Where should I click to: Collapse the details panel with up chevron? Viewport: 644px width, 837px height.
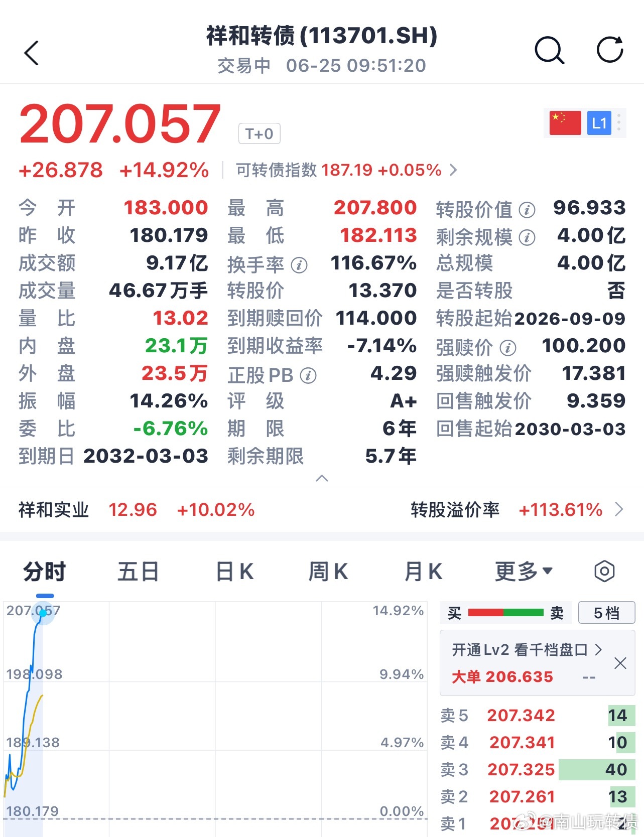(x=322, y=478)
